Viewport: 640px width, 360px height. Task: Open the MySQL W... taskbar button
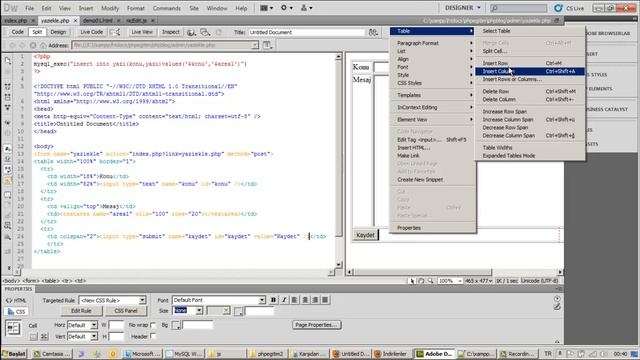tap(183, 353)
